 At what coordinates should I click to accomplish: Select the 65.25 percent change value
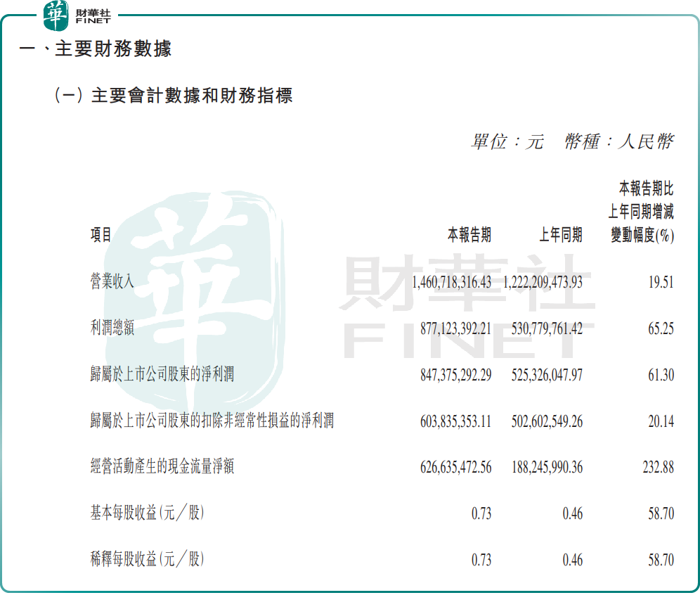point(661,328)
